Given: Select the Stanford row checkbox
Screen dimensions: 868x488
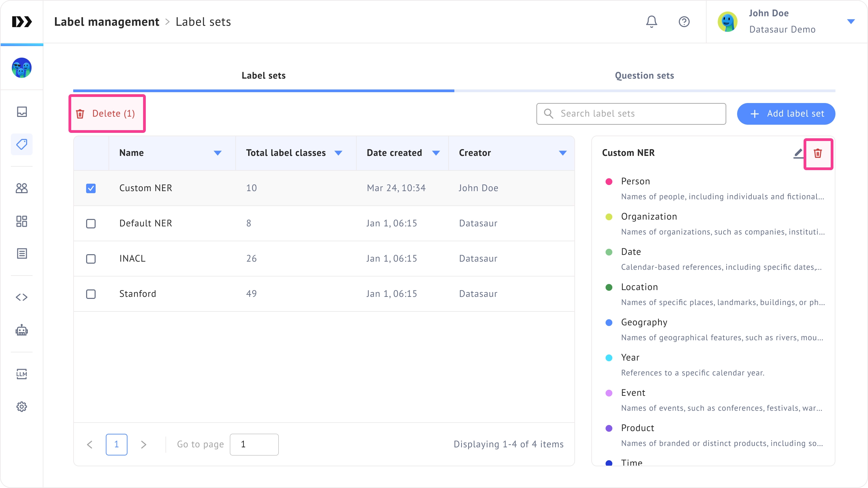Looking at the screenshot, I should [91, 294].
